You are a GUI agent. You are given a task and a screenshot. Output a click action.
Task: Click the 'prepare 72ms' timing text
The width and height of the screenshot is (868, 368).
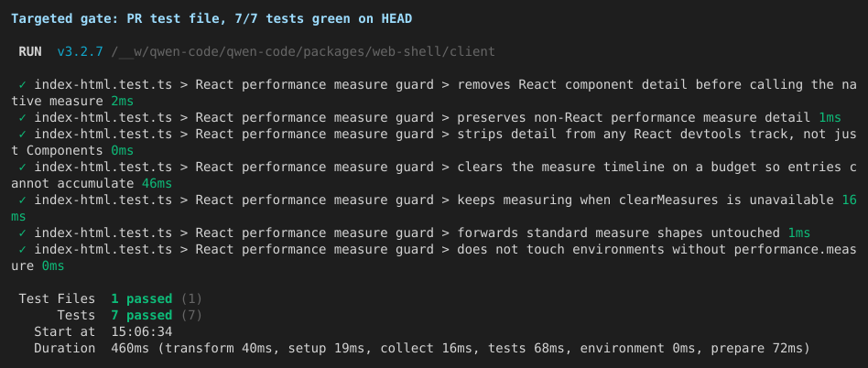(756, 349)
